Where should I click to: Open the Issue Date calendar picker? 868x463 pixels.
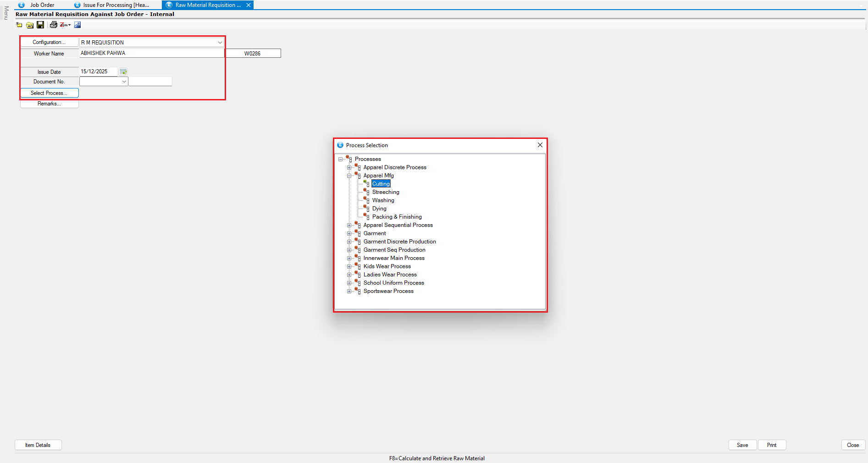pyautogui.click(x=123, y=72)
